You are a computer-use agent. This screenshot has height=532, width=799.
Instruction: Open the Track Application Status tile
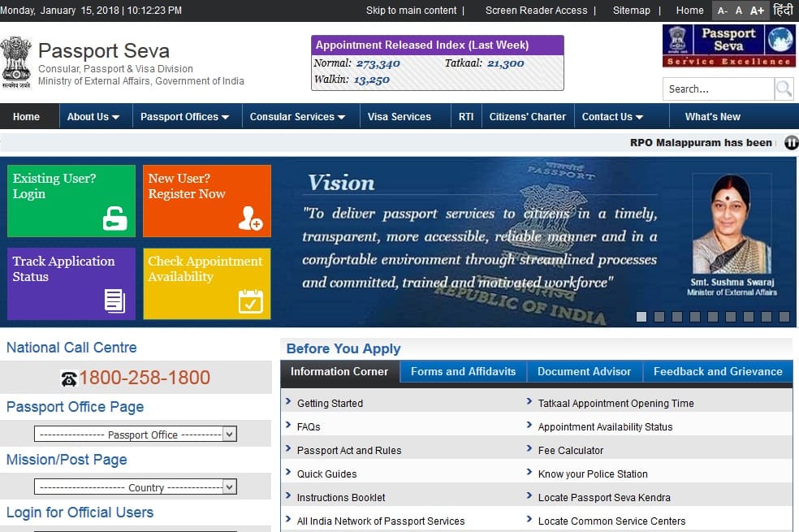click(x=71, y=283)
